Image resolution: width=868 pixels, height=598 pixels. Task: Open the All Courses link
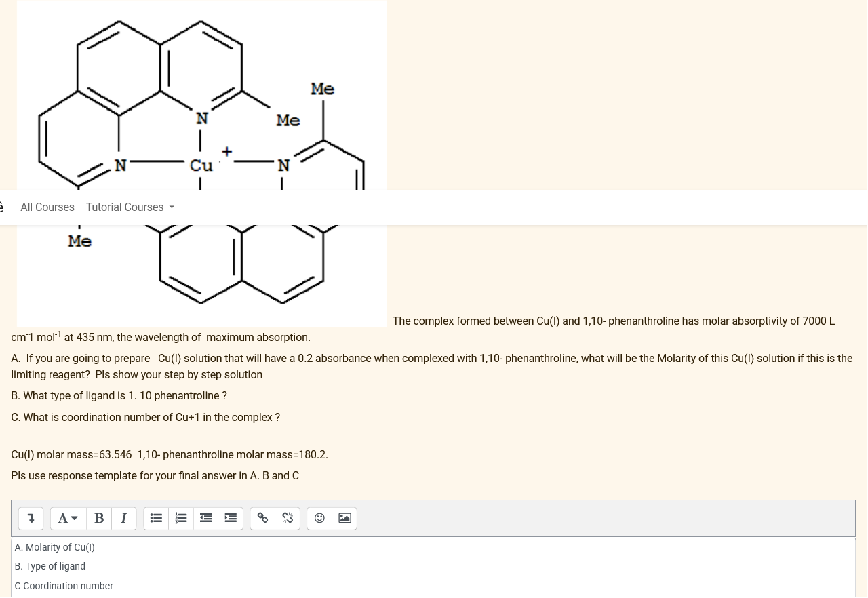click(47, 207)
